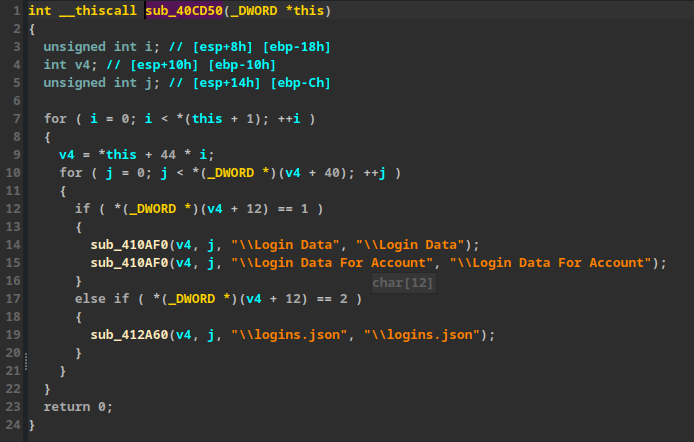
Task: Select the first "\\Login Data" string on line 14
Action: [x=285, y=245]
